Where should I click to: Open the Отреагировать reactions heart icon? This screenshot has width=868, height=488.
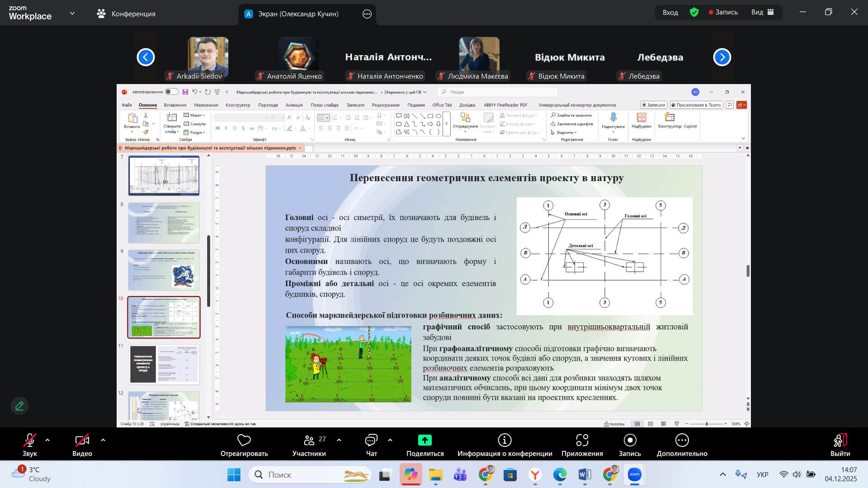tap(244, 441)
